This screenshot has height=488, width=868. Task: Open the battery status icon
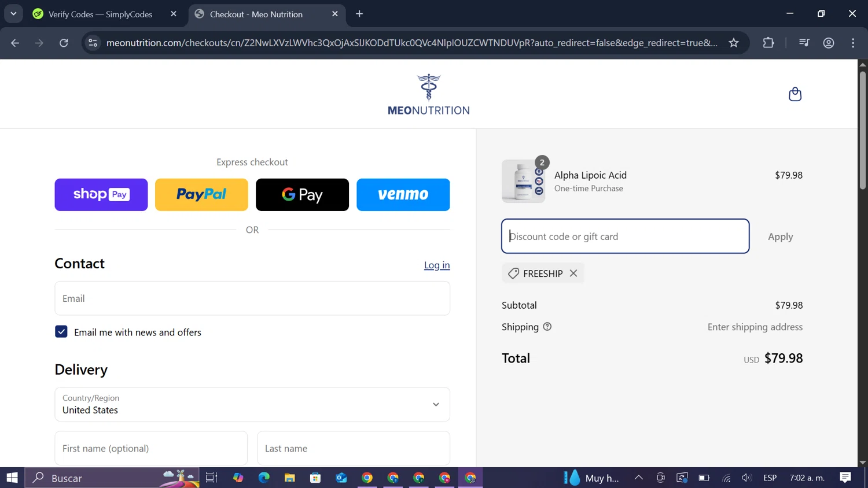tap(704, 478)
